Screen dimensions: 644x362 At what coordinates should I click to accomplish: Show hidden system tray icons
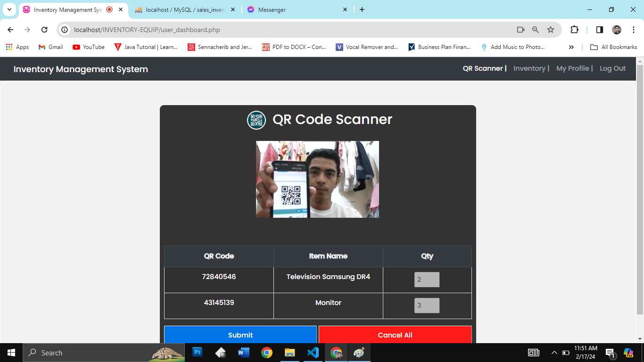pyautogui.click(x=554, y=352)
